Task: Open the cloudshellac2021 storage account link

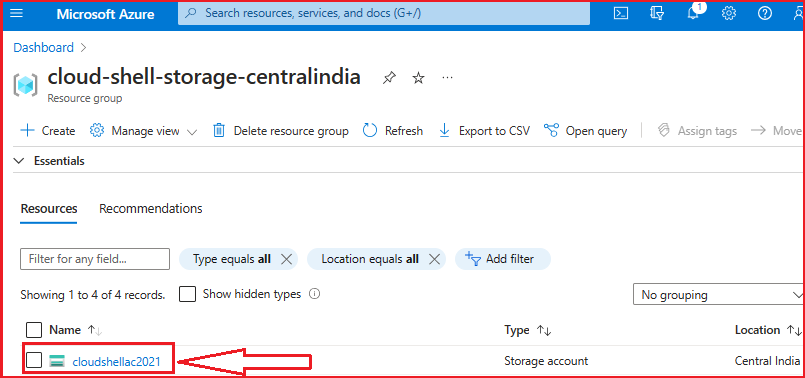Action: (117, 362)
